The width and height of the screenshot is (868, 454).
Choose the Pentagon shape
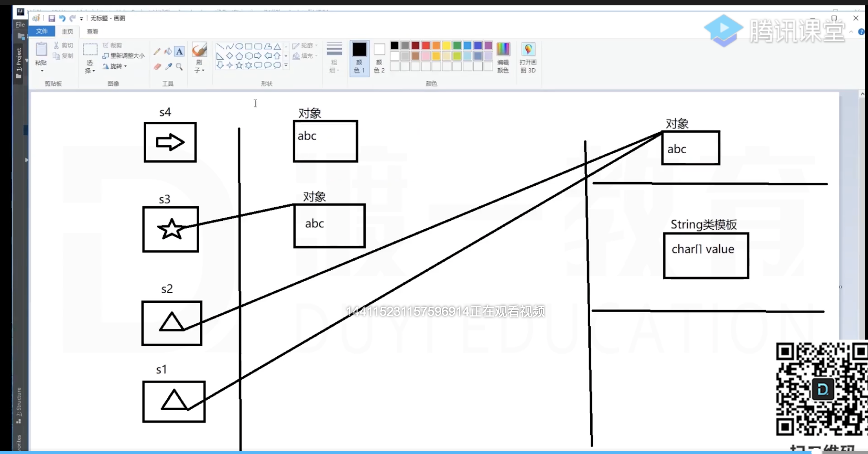[239, 56]
